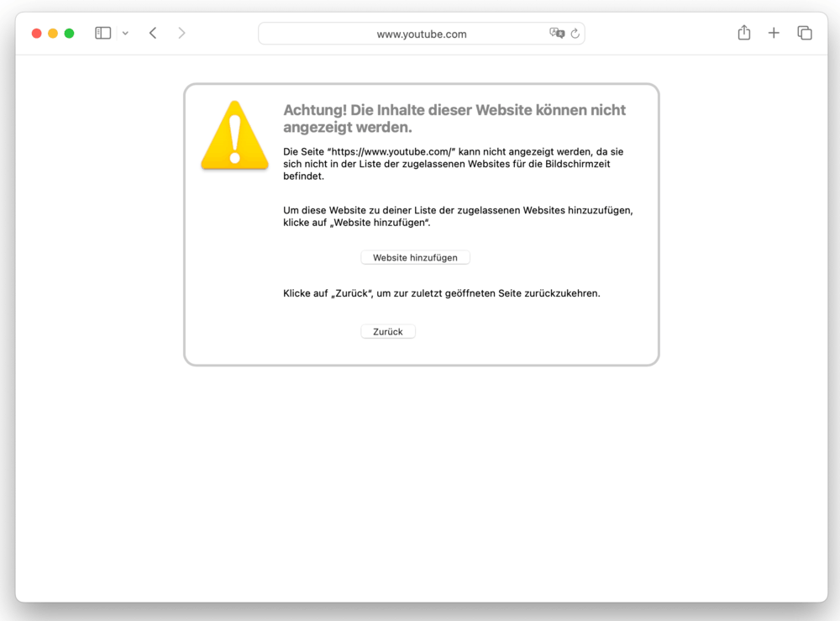Click the text "Die Seite https://www.youtube.com/ kann nicht"
Screen dimensions: 840x621
point(454,164)
